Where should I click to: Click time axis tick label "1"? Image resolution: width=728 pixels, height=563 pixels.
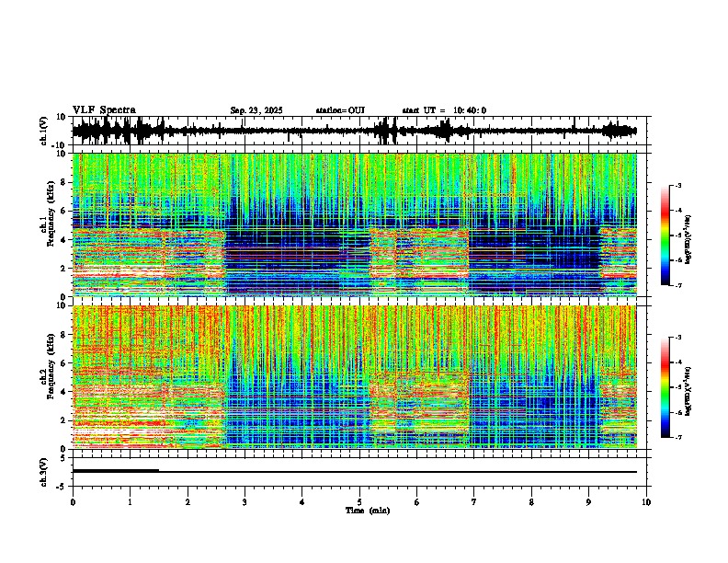click(130, 502)
